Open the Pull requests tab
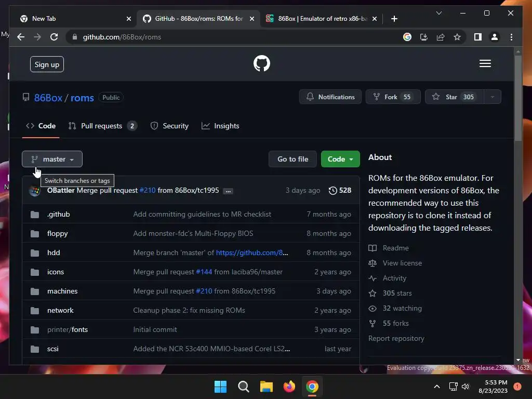Image resolution: width=532 pixels, height=399 pixels. (x=102, y=126)
